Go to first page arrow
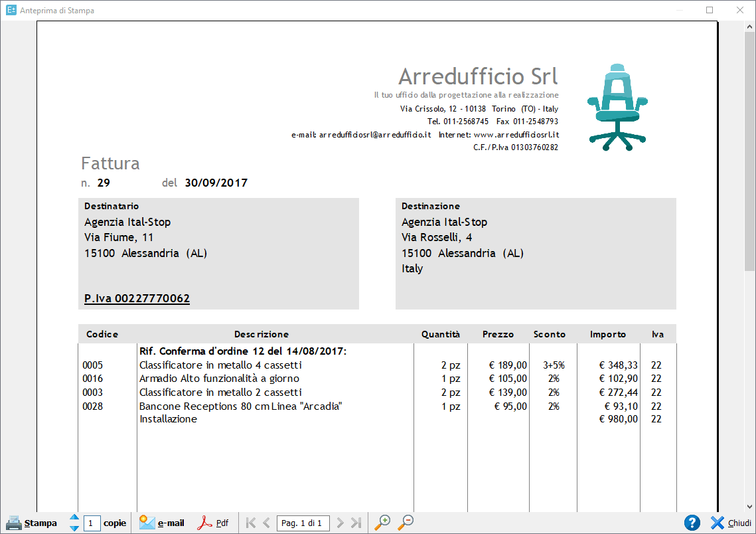756x534 pixels. pyautogui.click(x=251, y=523)
